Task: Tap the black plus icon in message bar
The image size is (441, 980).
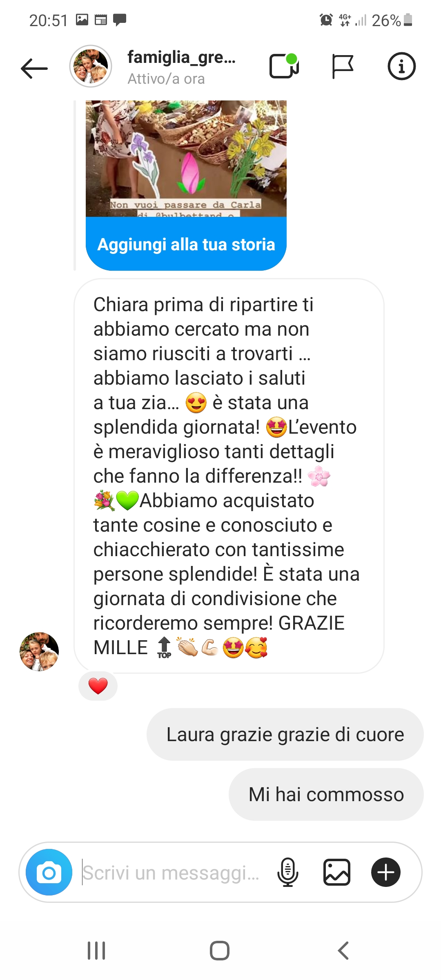Action: (x=386, y=872)
